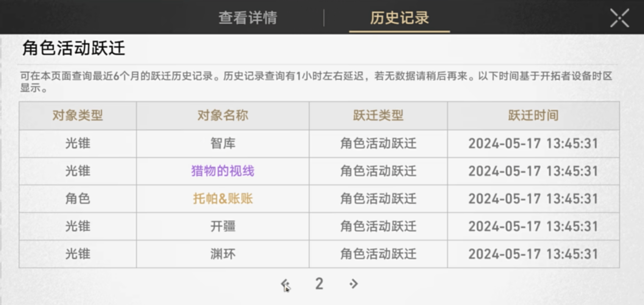The width and height of the screenshot is (644, 305).
Task: Select the purple 猎物的视线 entry
Action: pyautogui.click(x=223, y=171)
